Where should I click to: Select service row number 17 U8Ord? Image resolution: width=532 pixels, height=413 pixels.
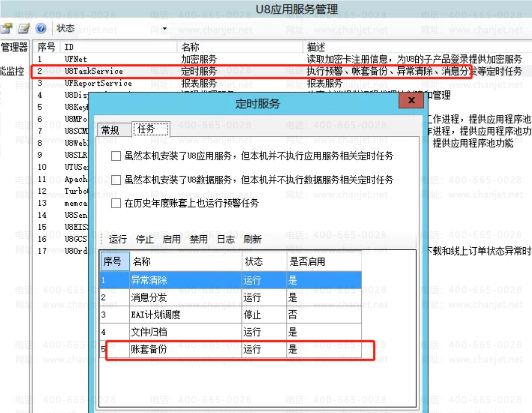(x=61, y=251)
